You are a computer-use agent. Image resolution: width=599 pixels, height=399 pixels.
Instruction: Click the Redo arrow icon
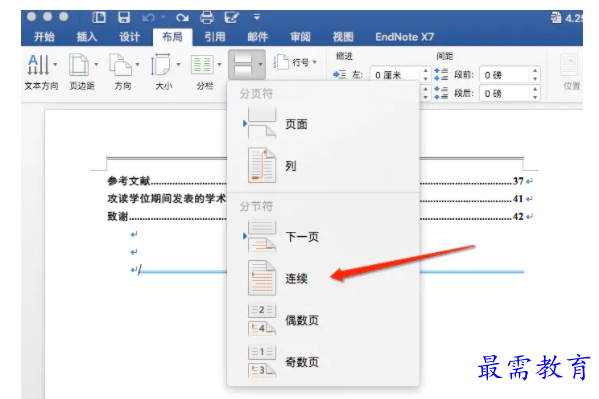point(182,18)
